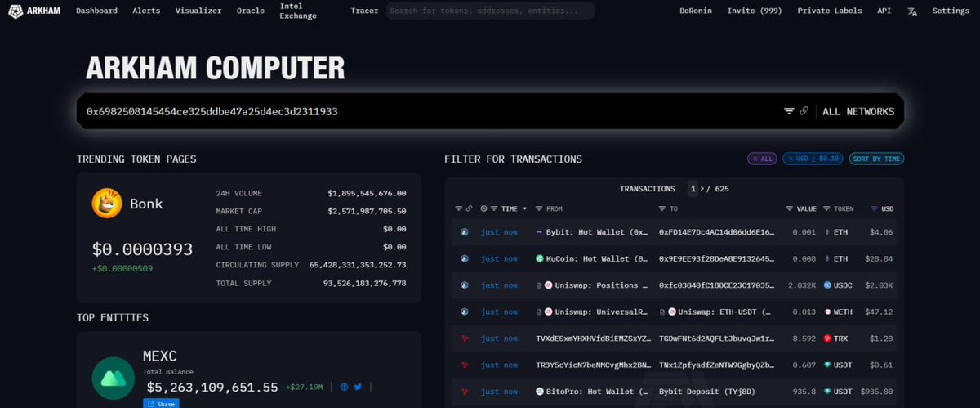Image resolution: width=980 pixels, height=408 pixels.
Task: Click the chain filter icon in table header
Action: pos(458,208)
